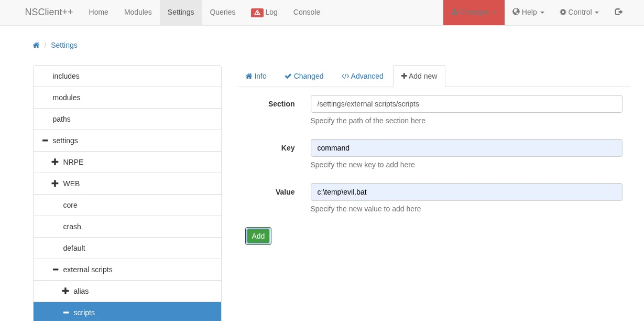Image resolution: width=644 pixels, height=321 pixels.
Task: Select the crash settings item
Action: point(127,227)
